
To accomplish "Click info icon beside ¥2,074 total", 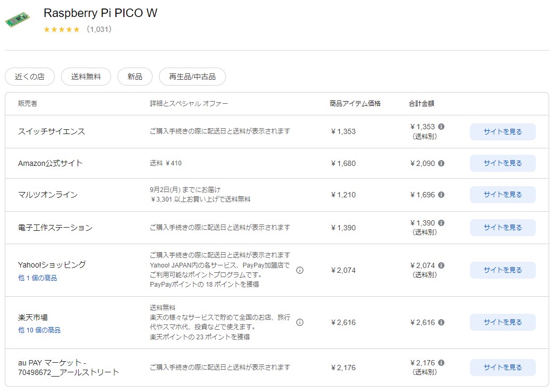I will point(441,265).
